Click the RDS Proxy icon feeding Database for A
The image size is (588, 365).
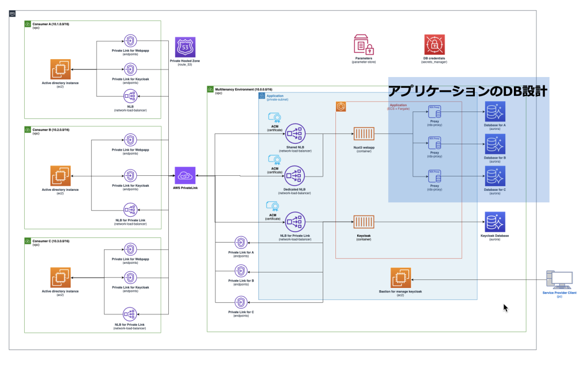click(435, 112)
